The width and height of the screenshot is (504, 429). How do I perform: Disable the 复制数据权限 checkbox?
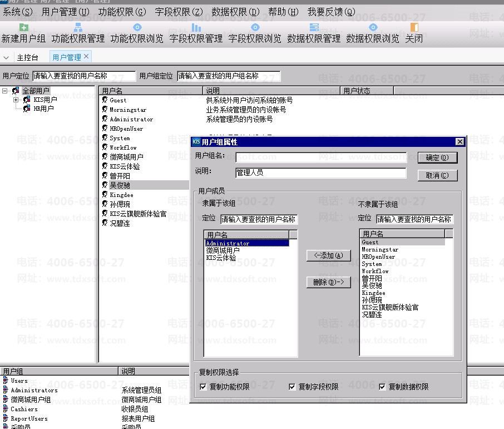382,387
